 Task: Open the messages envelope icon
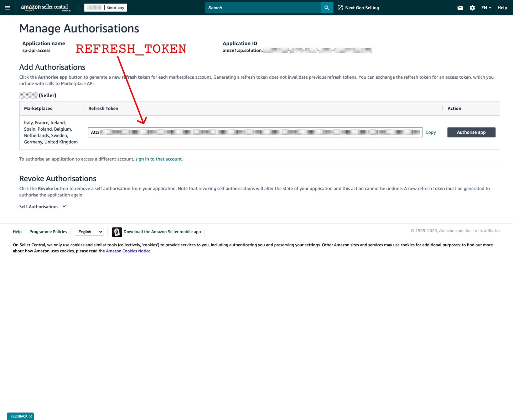(460, 8)
